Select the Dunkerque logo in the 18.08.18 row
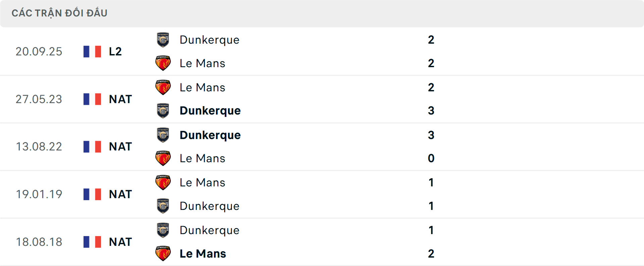The height and width of the screenshot is (266, 644). pos(163,230)
